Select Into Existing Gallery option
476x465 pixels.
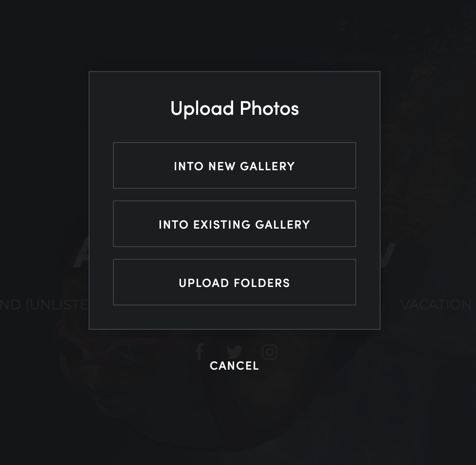(235, 224)
